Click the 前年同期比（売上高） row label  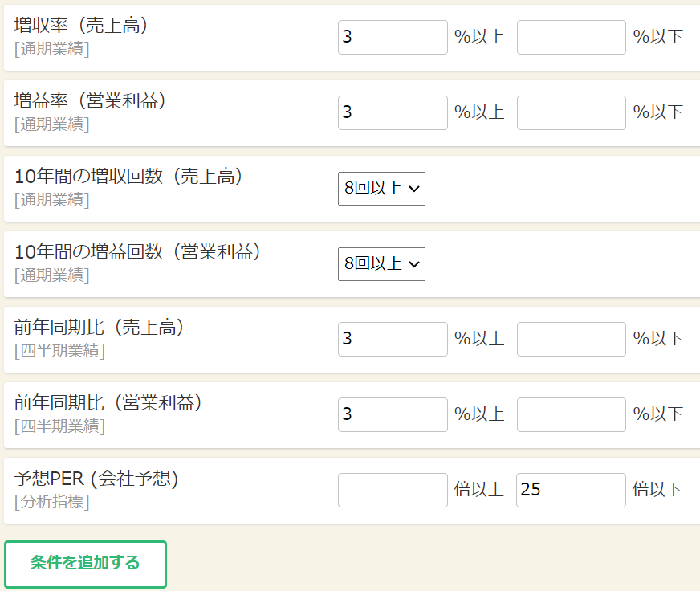tap(100, 328)
